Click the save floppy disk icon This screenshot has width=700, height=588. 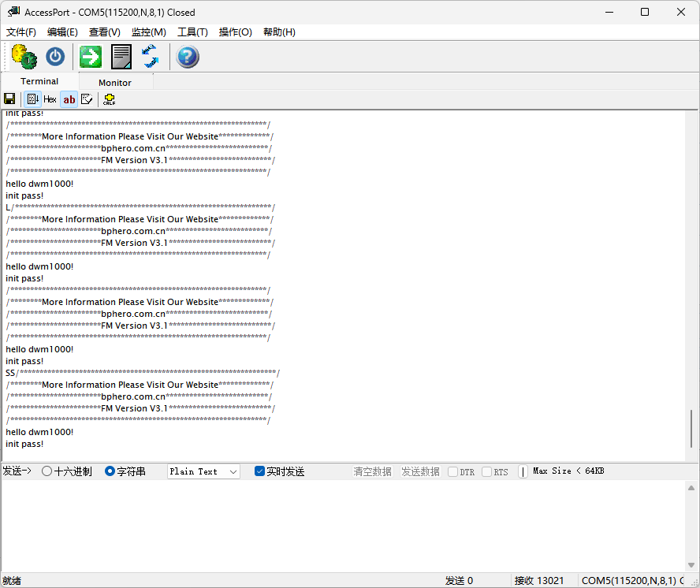[x=9, y=99]
